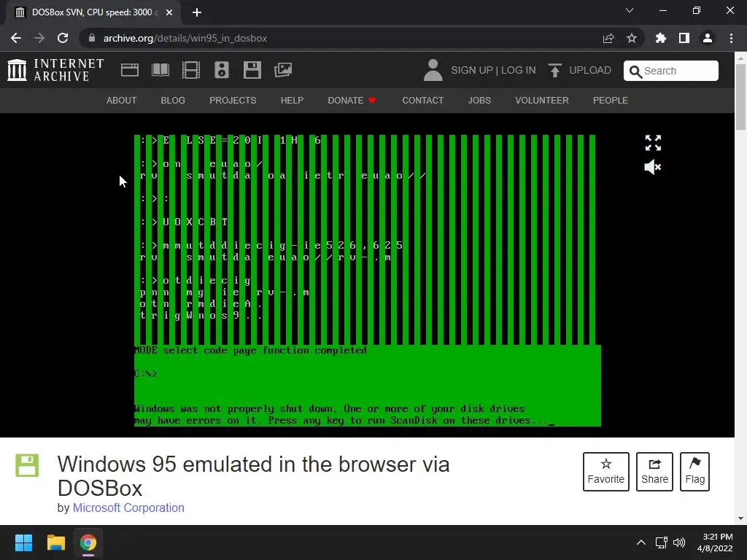Click the Share button
This screenshot has width=747, height=560.
click(654, 472)
